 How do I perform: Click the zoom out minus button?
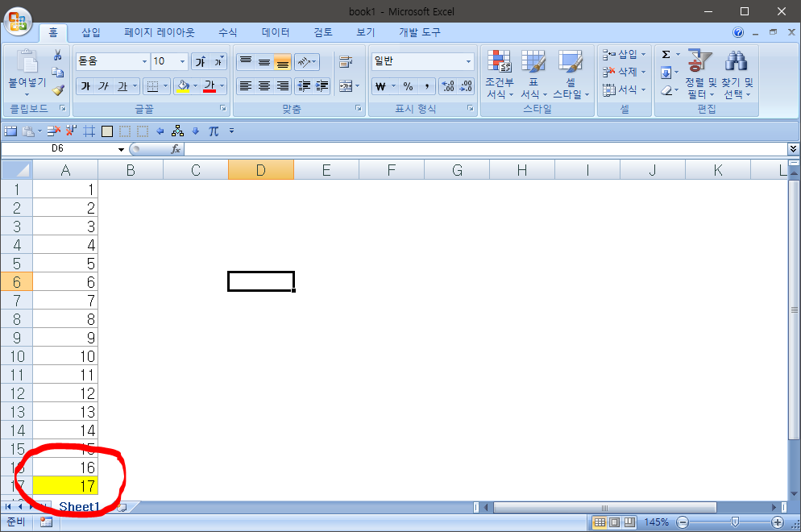point(683,522)
